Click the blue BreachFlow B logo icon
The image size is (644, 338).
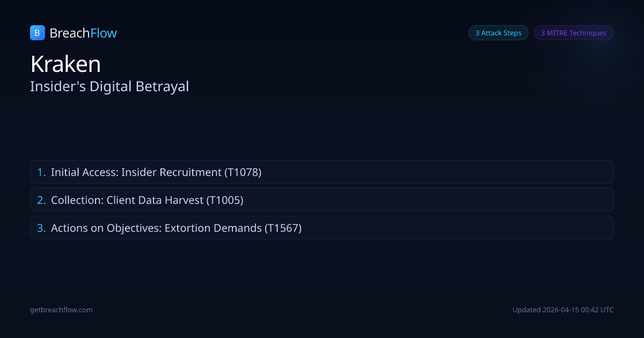pos(37,33)
